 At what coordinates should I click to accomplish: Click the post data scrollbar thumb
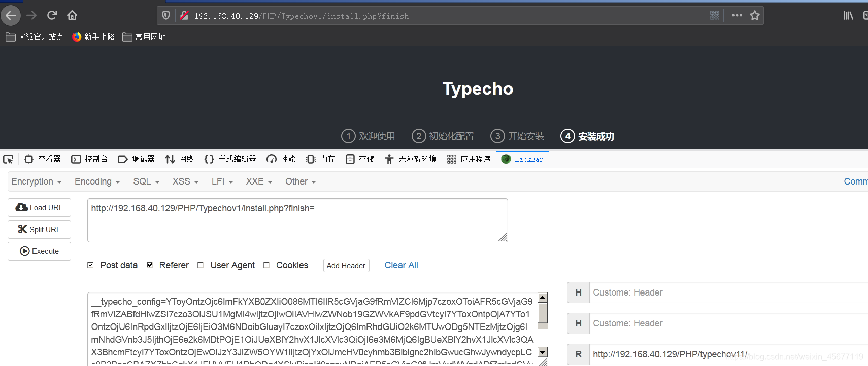point(543,313)
